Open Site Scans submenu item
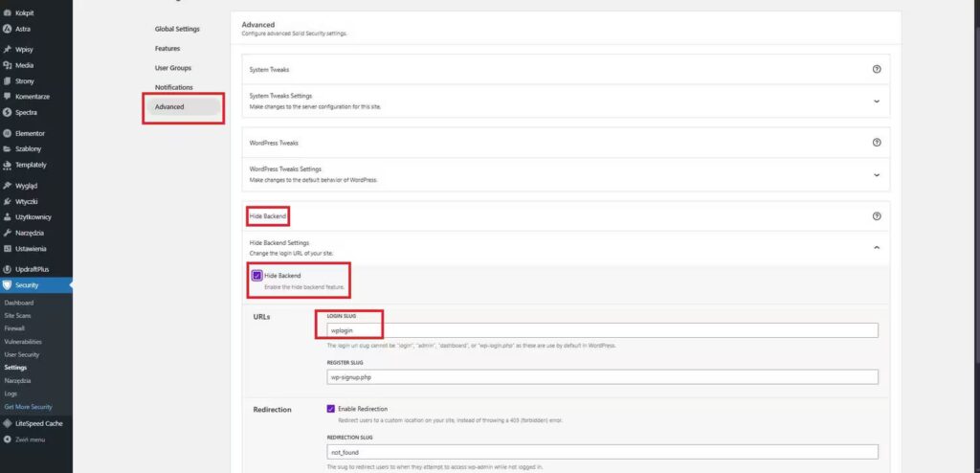 pyautogui.click(x=17, y=315)
